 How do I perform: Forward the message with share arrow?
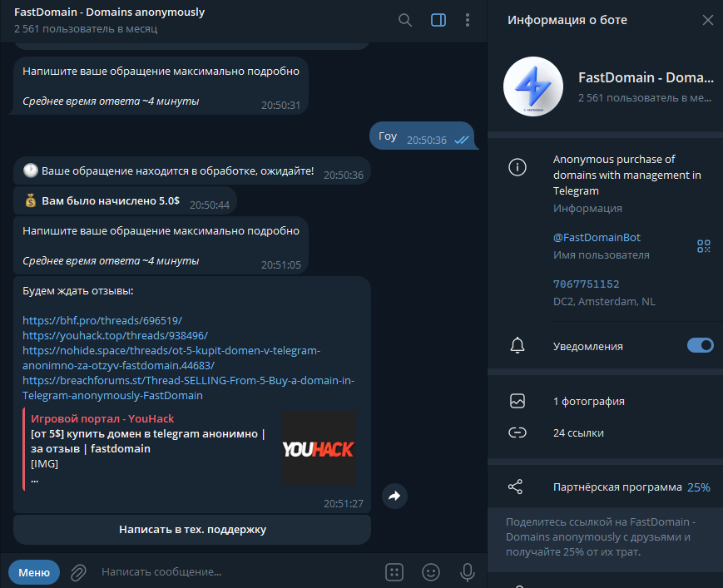pyautogui.click(x=394, y=496)
